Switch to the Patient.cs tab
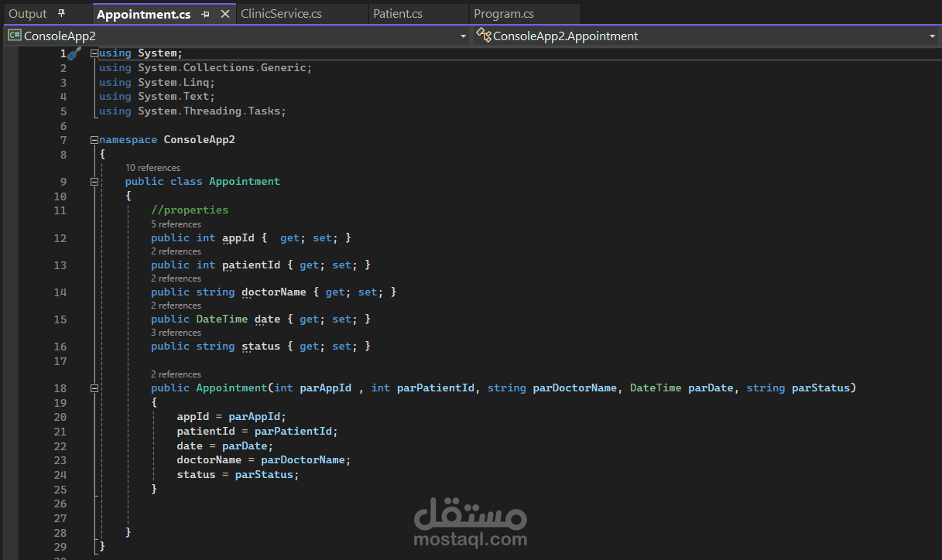The width and height of the screenshot is (942, 560). coord(398,14)
